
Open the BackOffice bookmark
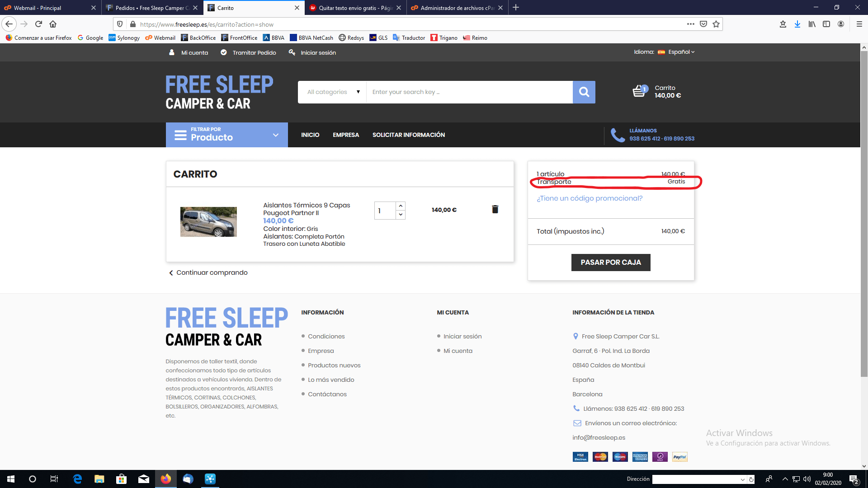pos(198,38)
